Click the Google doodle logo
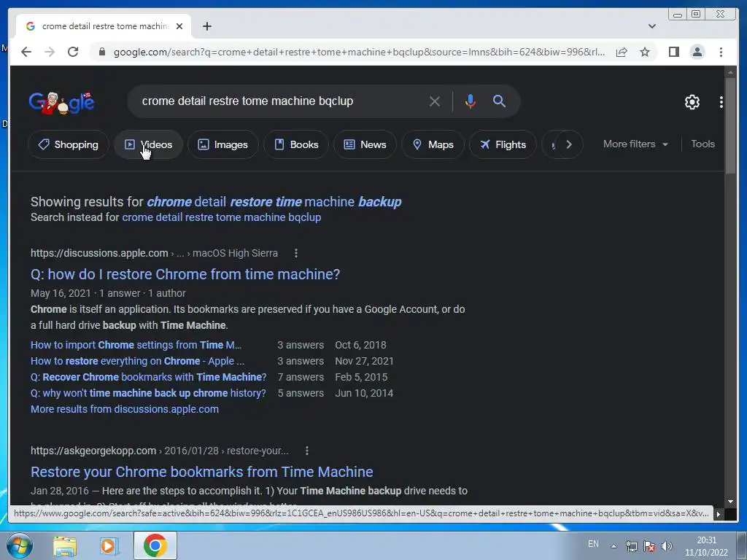747x560 pixels. 61,102
